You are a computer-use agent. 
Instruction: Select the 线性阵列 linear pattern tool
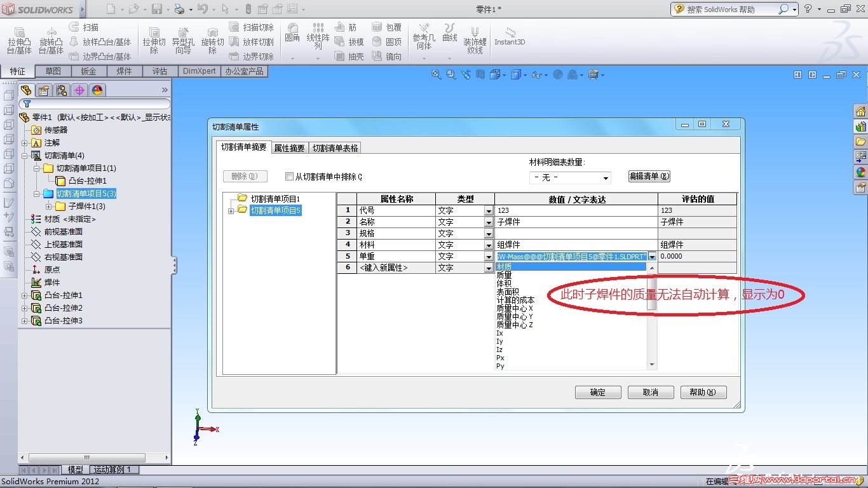coord(318,37)
